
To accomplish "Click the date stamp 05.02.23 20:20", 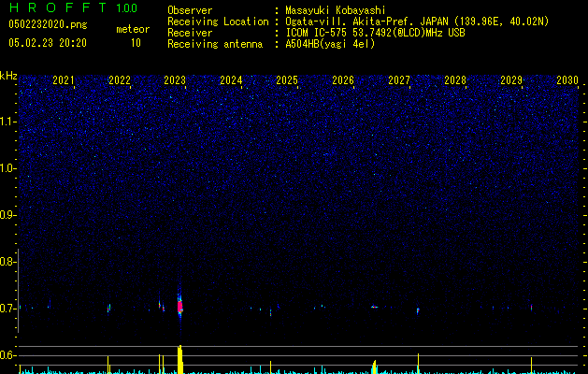I will click(x=48, y=43).
